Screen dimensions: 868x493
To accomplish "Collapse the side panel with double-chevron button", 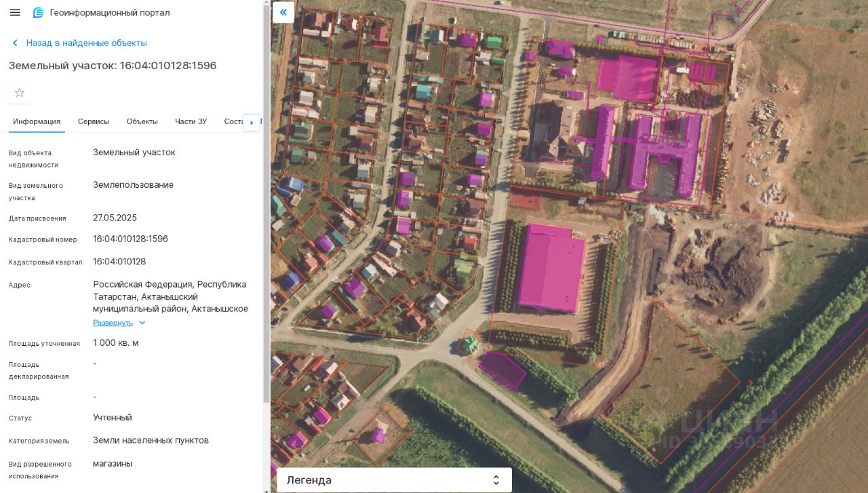I will click(283, 12).
